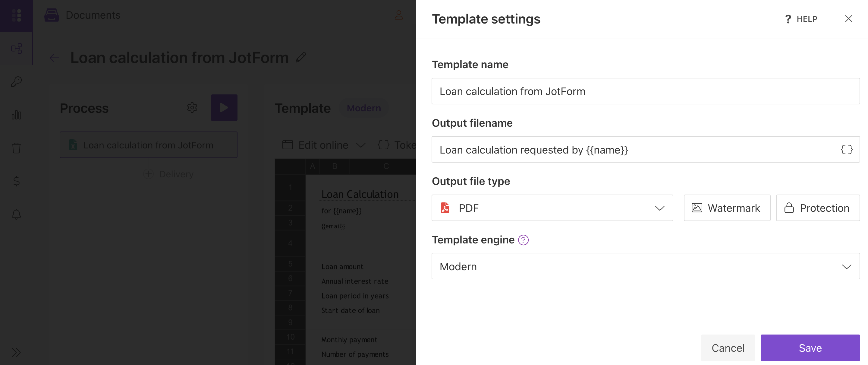This screenshot has height=365, width=868.
Task: Click the Protection button
Action: point(818,208)
